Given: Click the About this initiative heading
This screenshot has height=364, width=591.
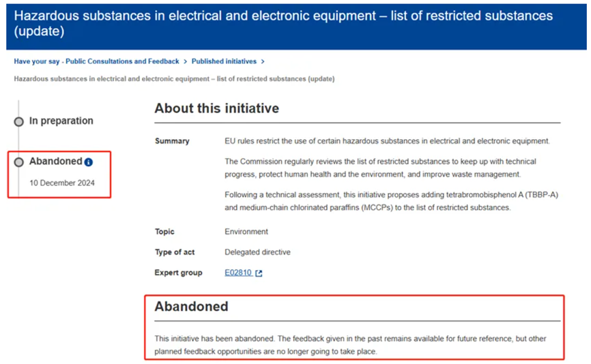Looking at the screenshot, I should point(217,108).
